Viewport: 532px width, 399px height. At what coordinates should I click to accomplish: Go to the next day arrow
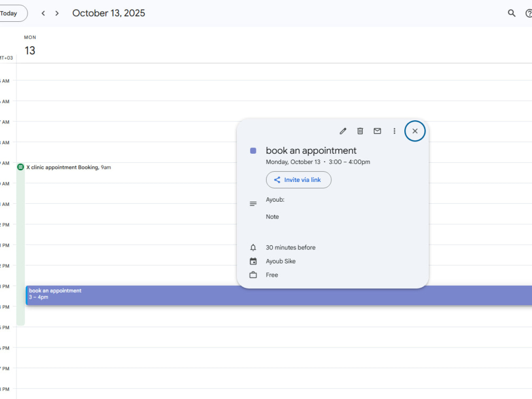click(x=57, y=13)
